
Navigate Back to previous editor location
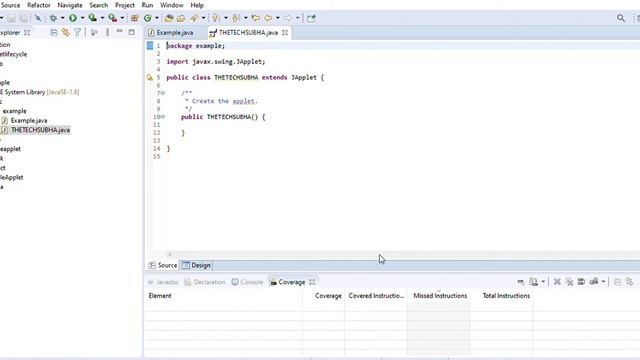(x=268, y=18)
